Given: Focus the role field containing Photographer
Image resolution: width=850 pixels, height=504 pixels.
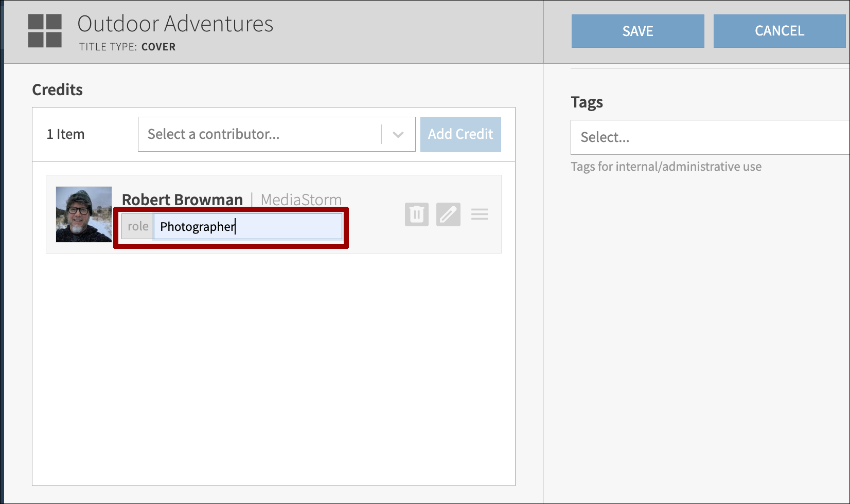Looking at the screenshot, I should click(x=248, y=227).
